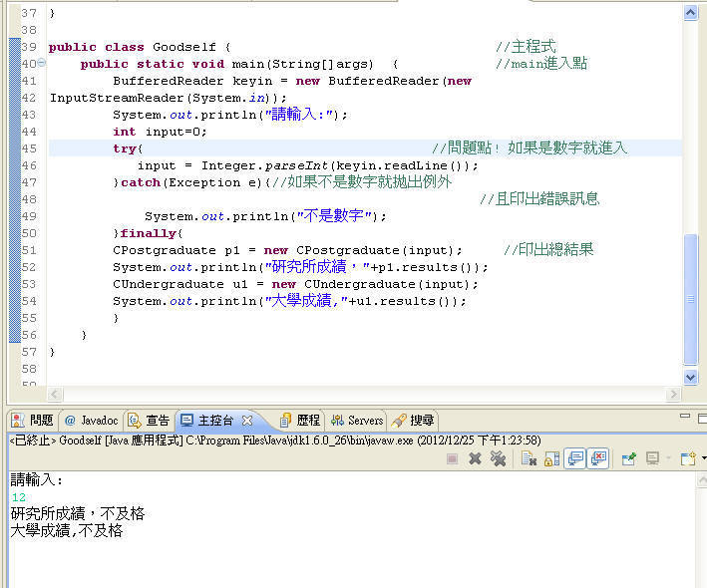Maximize the bottom console panel
Viewport: 707px width, 588px height.
(702, 419)
